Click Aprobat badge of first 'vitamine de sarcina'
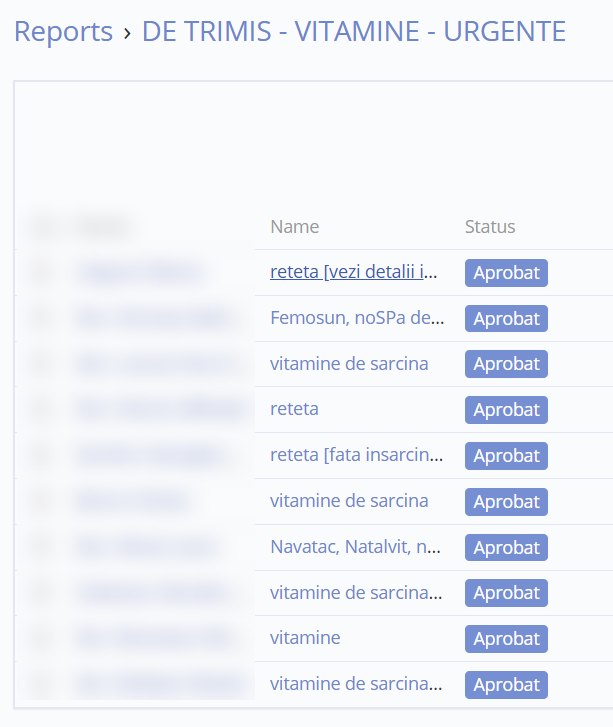Screen dimensions: 613x727 click(506, 365)
